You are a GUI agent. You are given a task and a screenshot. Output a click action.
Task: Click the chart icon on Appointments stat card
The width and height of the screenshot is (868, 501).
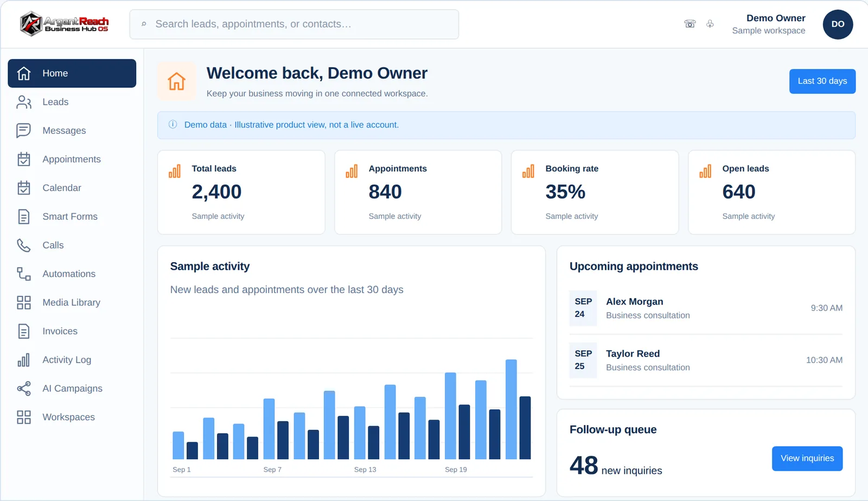point(352,172)
